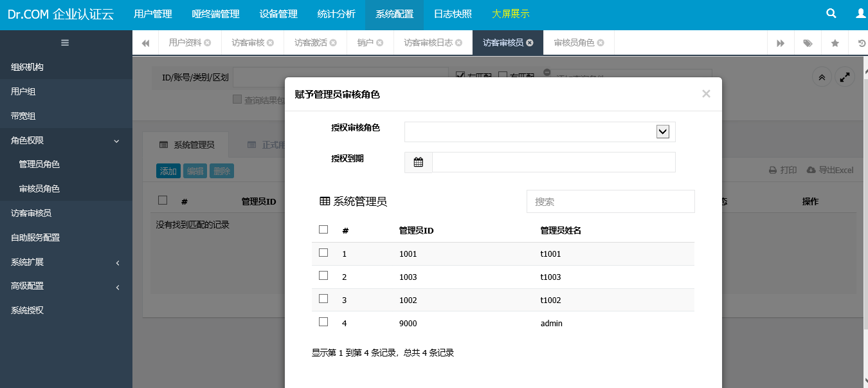This screenshot has width=868, height=388.
Task: Click the 编辑 button
Action: (195, 171)
